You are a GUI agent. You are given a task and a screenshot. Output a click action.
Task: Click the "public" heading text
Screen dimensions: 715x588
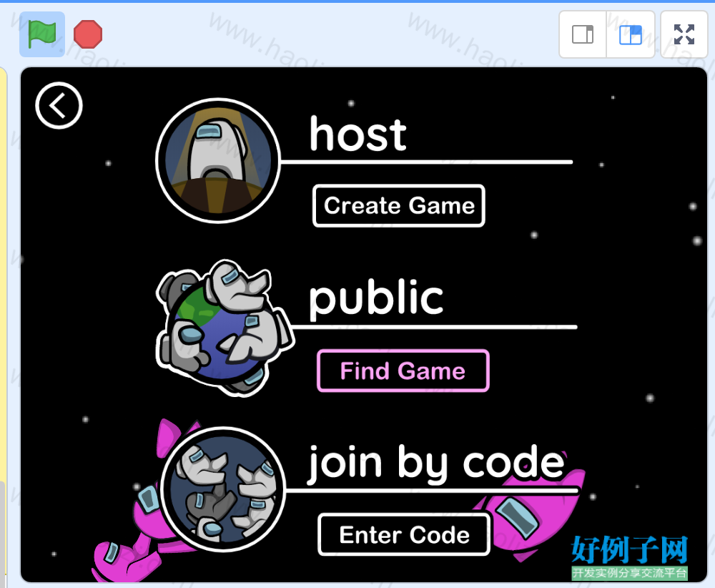(376, 299)
